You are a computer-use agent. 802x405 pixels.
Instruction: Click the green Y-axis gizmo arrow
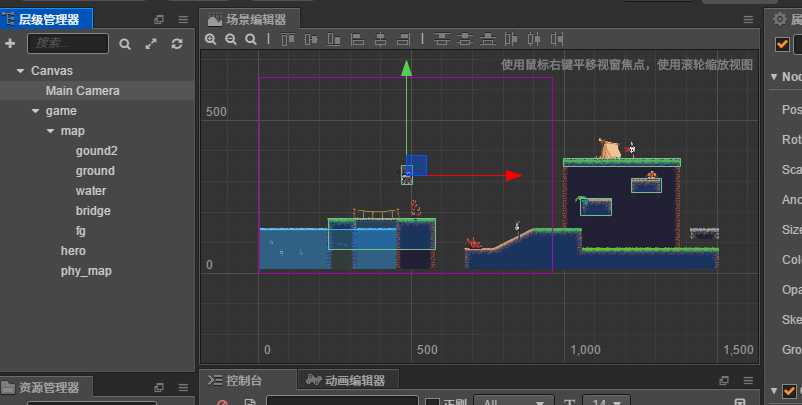tap(407, 69)
